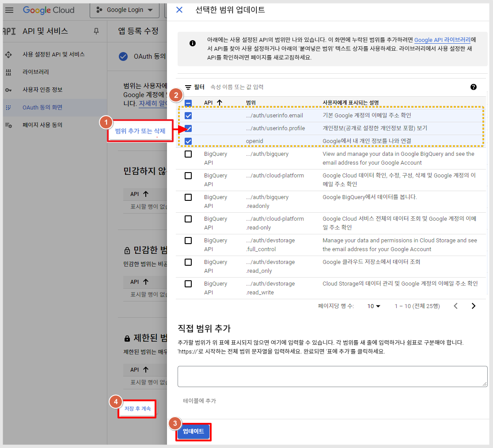
Task: Click the 테이블에 추가 button
Action: tap(200, 401)
